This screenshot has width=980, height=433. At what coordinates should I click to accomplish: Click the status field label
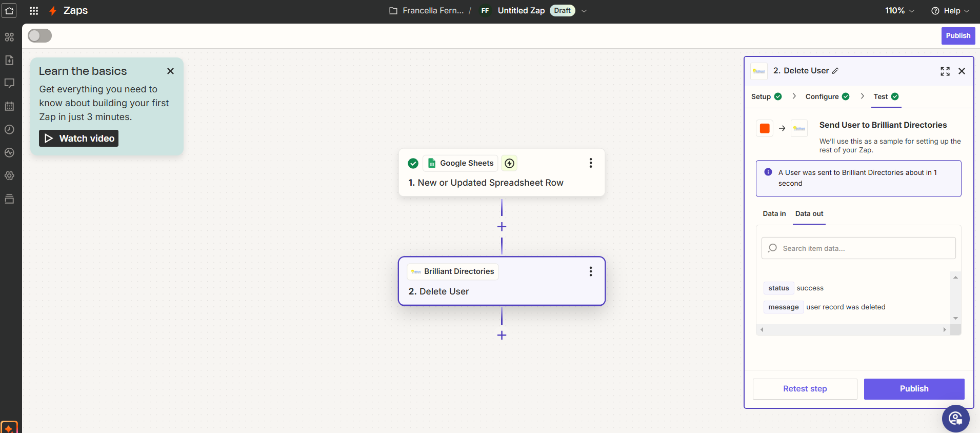(x=778, y=288)
